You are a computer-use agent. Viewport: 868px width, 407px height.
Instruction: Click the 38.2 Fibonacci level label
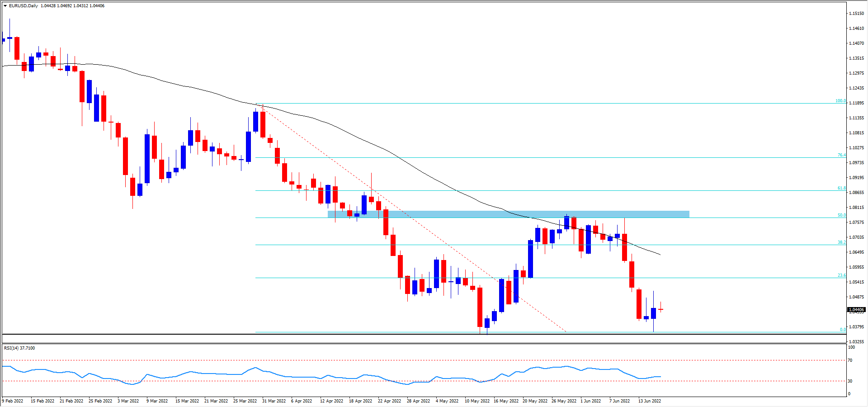[x=841, y=242]
